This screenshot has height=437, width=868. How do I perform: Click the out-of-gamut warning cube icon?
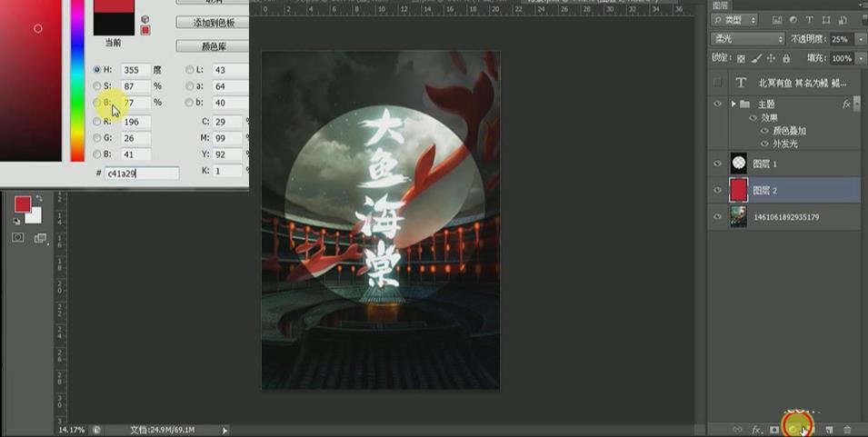145,19
